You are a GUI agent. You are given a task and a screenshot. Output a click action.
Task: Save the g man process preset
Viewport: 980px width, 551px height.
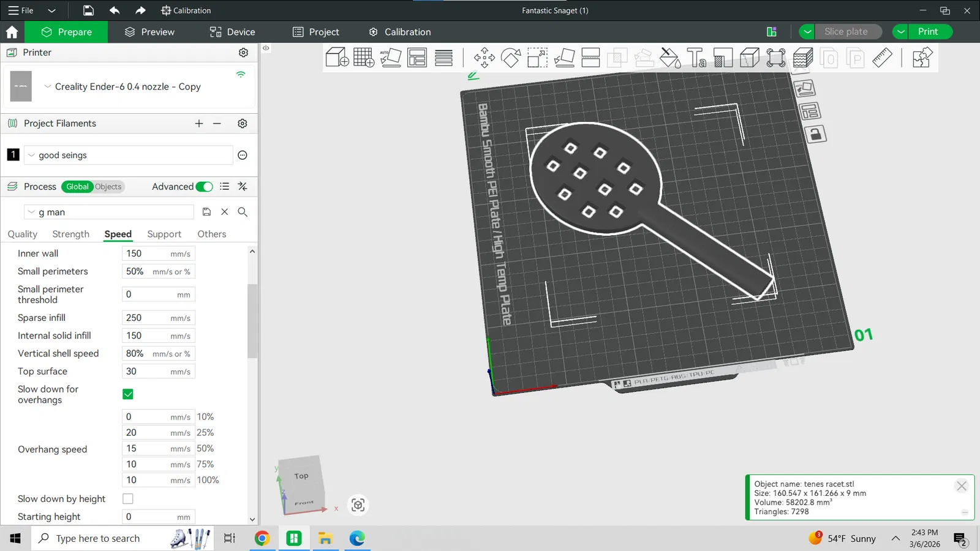207,212
